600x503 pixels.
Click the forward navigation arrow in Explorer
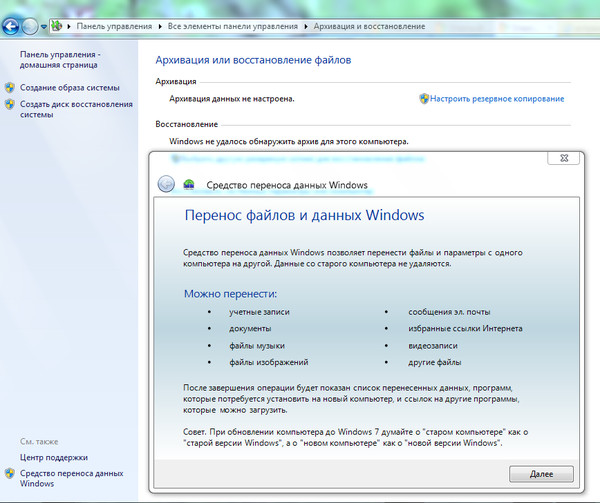[30, 26]
